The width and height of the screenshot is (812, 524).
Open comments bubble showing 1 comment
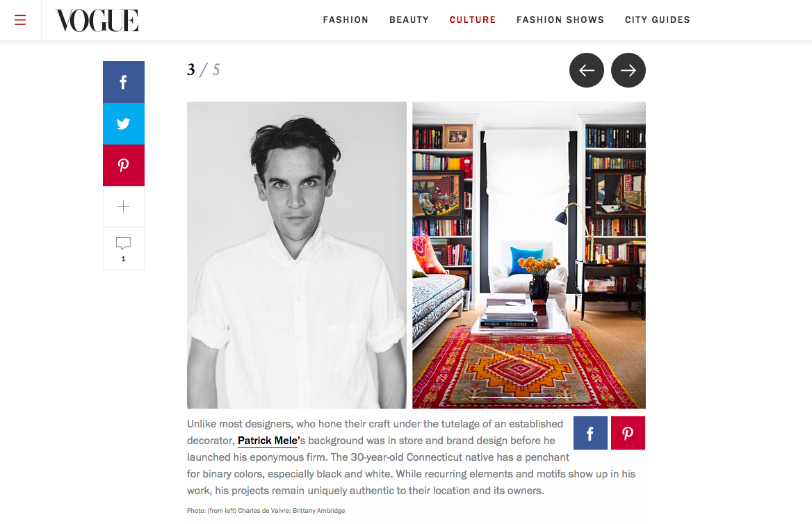point(124,249)
